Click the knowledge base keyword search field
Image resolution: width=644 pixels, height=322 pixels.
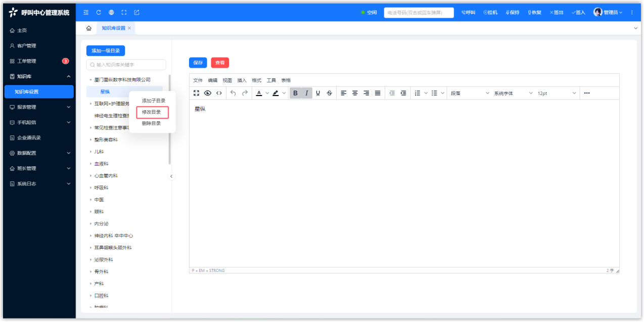[x=126, y=65]
